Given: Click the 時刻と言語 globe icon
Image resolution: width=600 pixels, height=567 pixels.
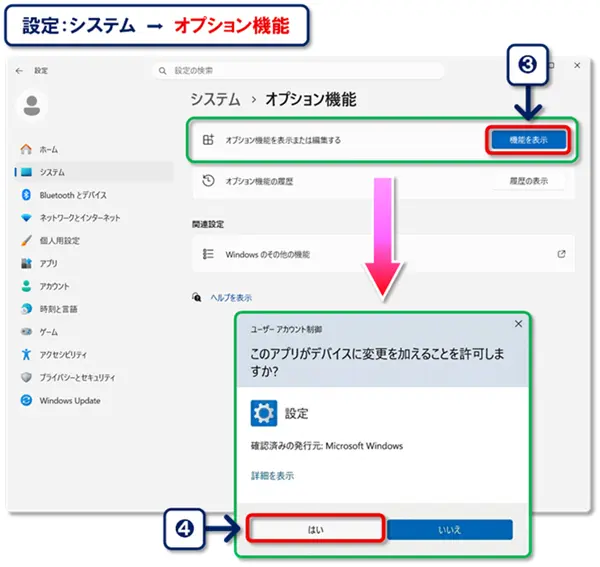Looking at the screenshot, I should (26, 309).
